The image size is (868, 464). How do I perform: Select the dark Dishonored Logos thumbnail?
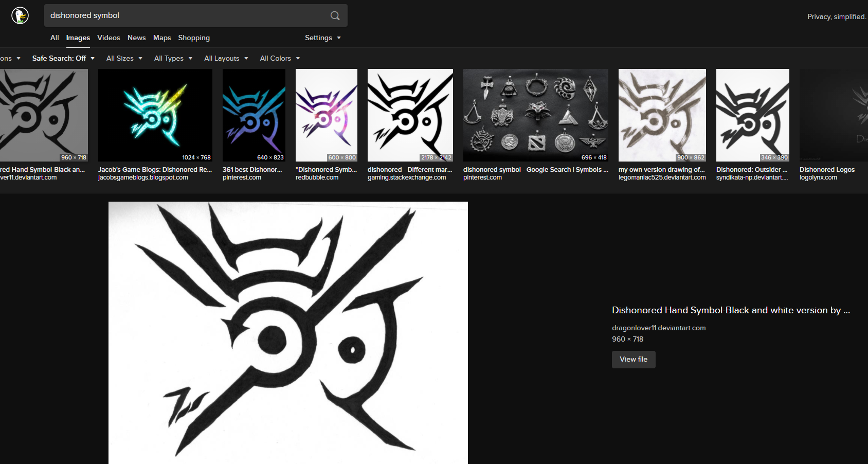(834, 115)
